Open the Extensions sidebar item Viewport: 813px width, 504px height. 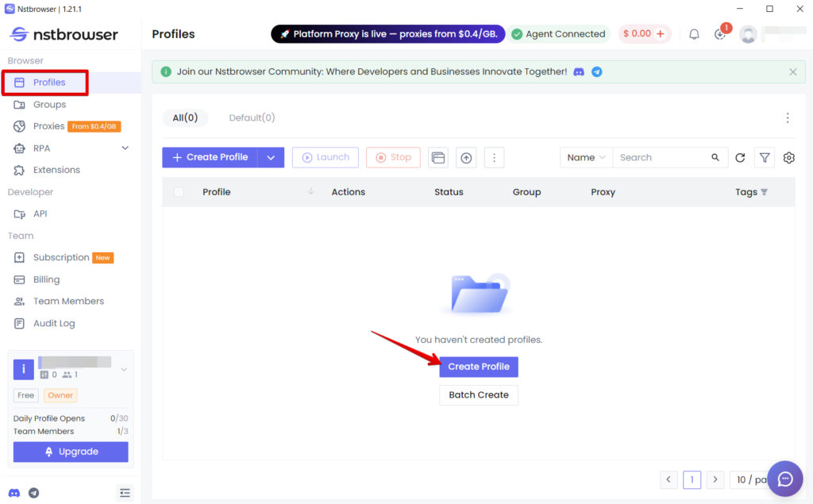56,170
